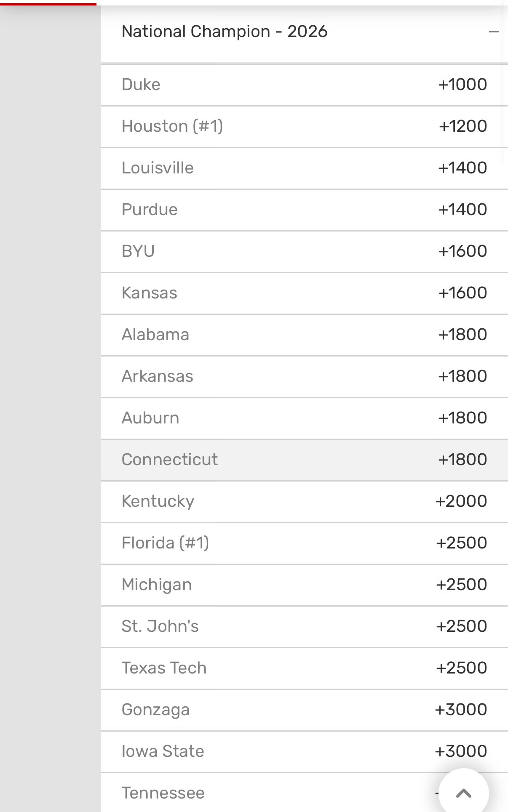Choose St. John's at +2500
Viewport: 508px width, 812px height.
(x=305, y=627)
